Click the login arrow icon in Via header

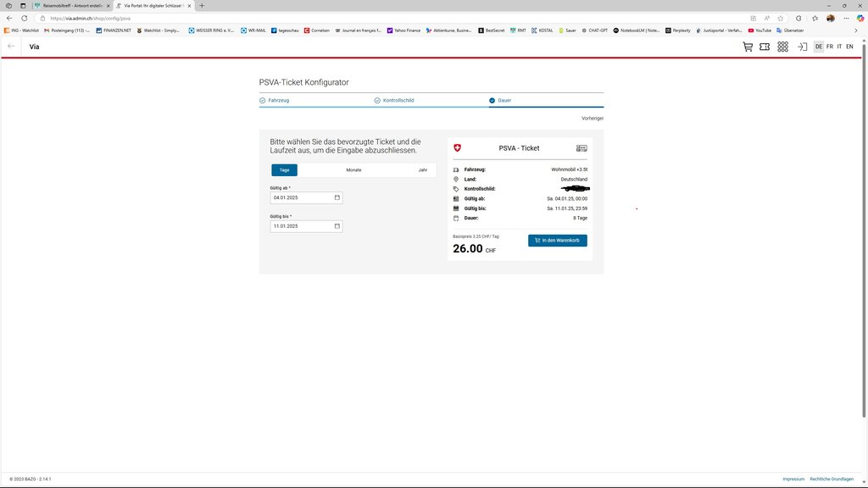tap(802, 47)
